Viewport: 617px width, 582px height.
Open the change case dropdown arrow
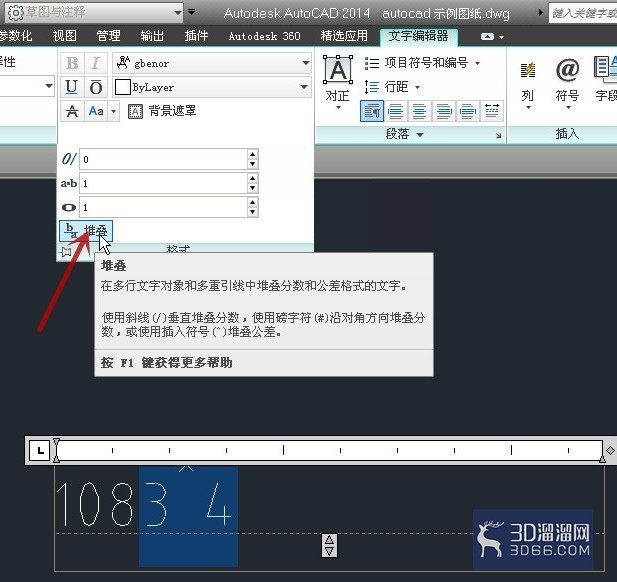click(x=113, y=111)
